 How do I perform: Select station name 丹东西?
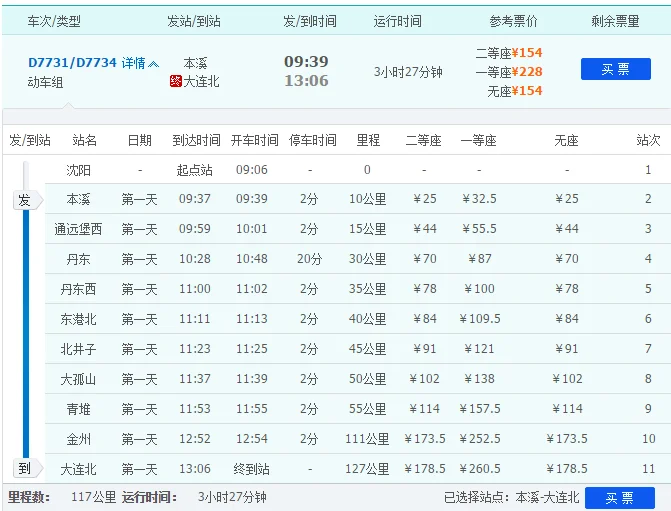pyautogui.click(x=78, y=289)
